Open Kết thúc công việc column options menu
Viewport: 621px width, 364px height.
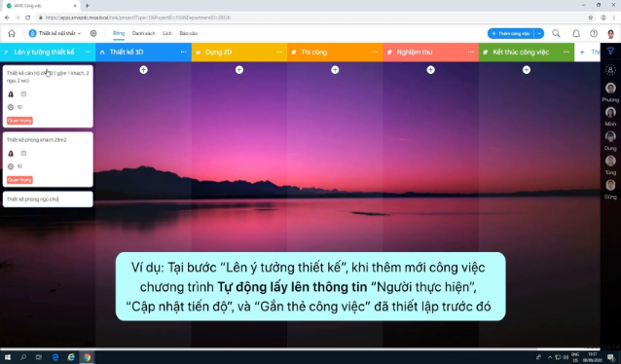[566, 52]
